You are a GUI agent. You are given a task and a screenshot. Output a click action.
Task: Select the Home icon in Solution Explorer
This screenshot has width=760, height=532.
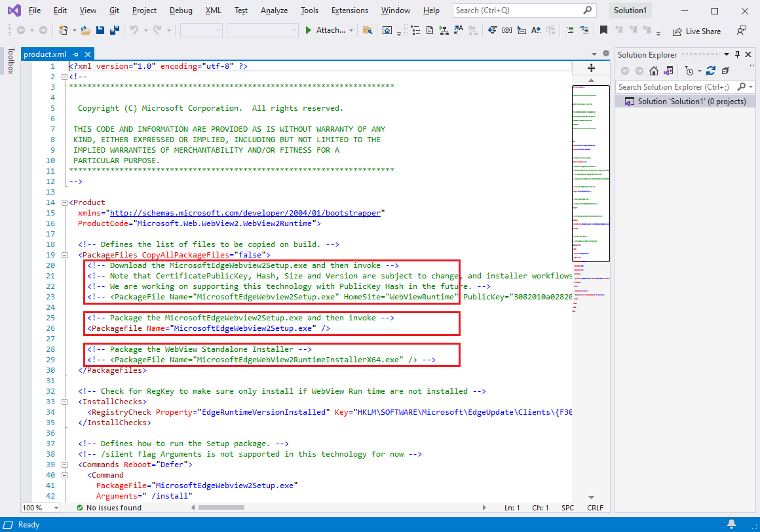pos(654,70)
